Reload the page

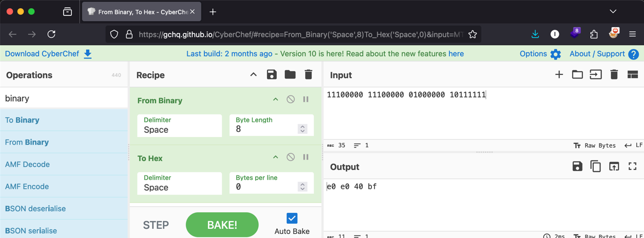tap(51, 34)
